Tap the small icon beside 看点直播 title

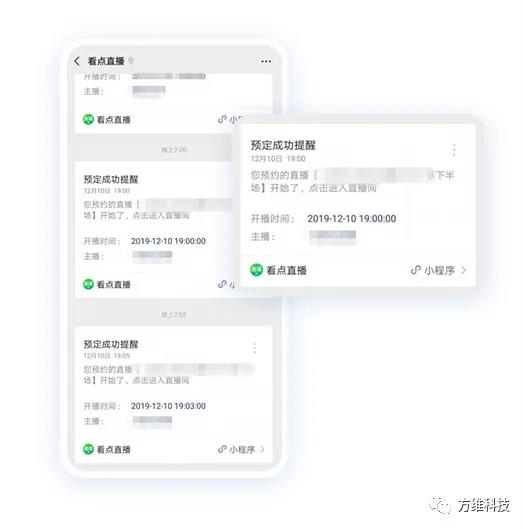pos(131,61)
